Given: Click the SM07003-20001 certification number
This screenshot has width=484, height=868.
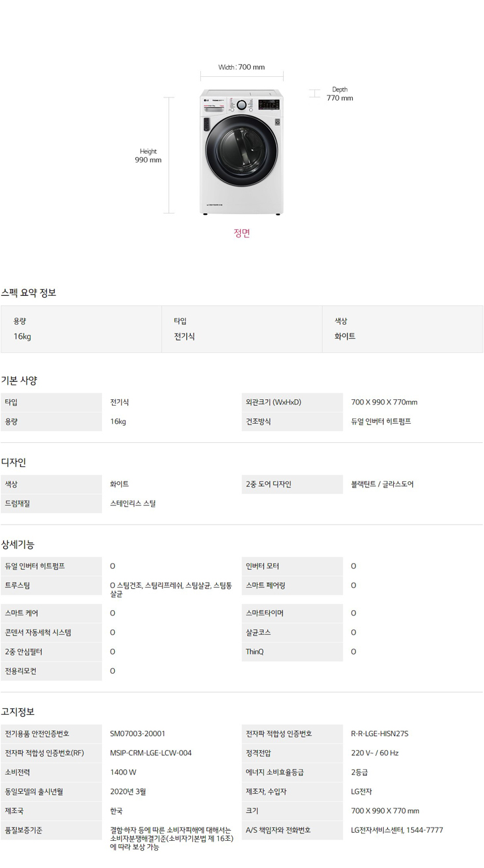Looking at the screenshot, I should [137, 733].
